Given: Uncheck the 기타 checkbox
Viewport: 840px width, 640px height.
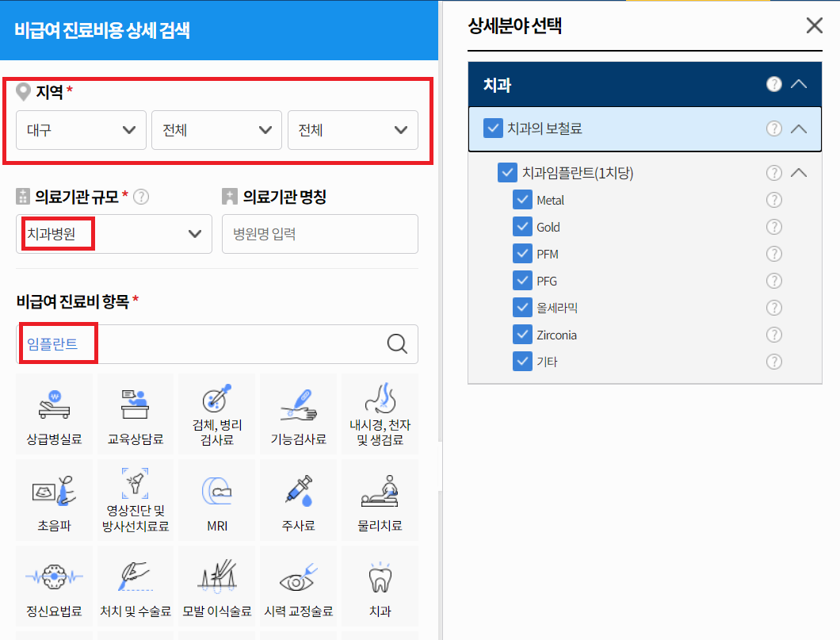Looking at the screenshot, I should tap(522, 362).
